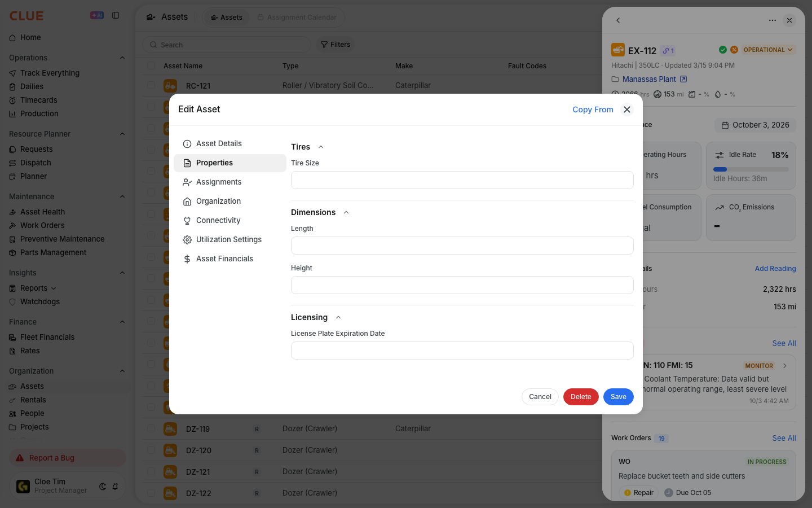Toggle dark mode with the moon icon
This screenshot has width=812, height=508.
tap(103, 486)
